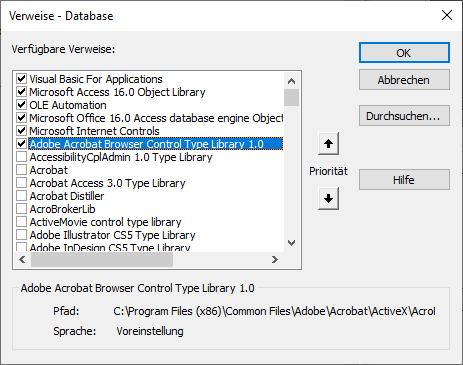Click the Pfad path value text
This screenshot has height=365, width=463.
(274, 311)
